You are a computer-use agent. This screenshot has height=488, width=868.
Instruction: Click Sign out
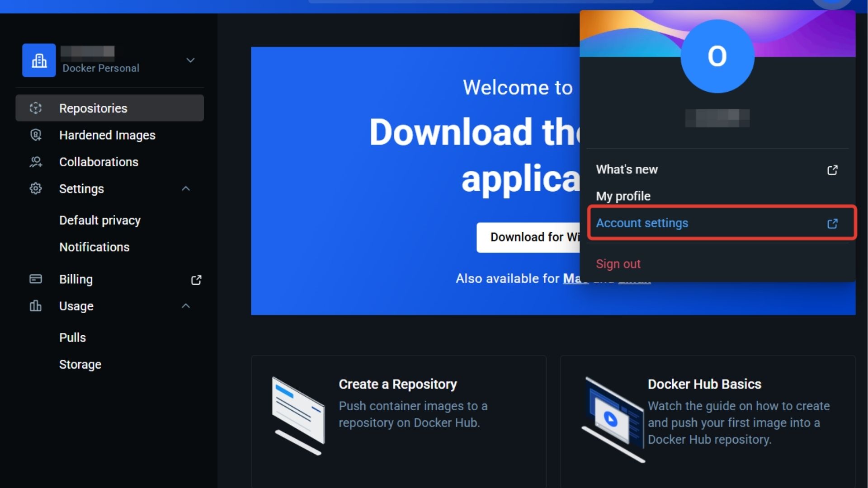point(618,263)
